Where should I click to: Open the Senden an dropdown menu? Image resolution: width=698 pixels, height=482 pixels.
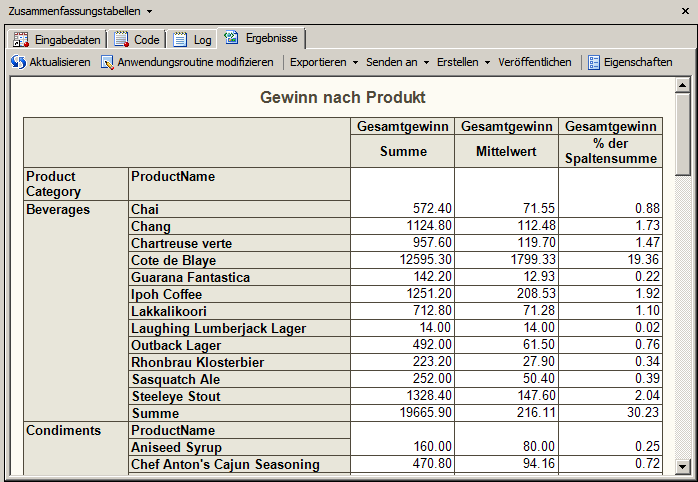coord(397,62)
